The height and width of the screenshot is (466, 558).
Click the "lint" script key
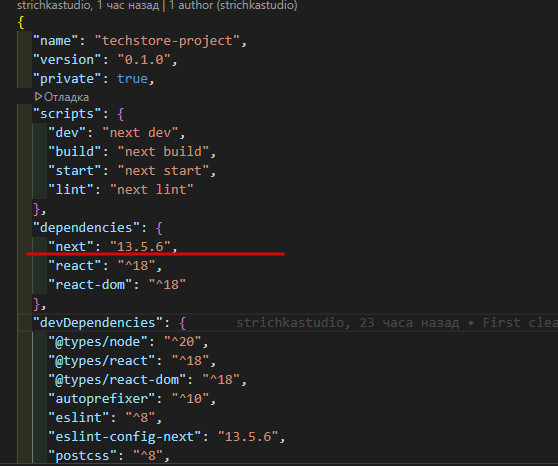[x=70, y=190]
